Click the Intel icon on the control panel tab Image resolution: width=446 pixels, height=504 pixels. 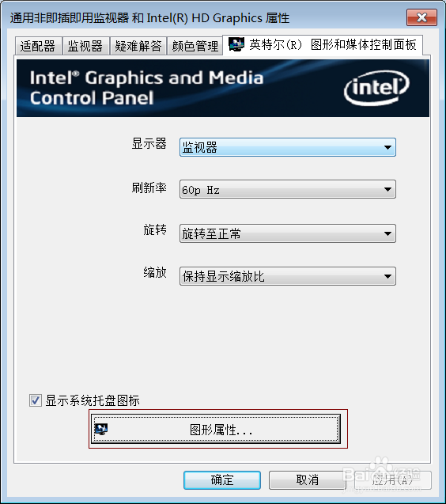236,44
